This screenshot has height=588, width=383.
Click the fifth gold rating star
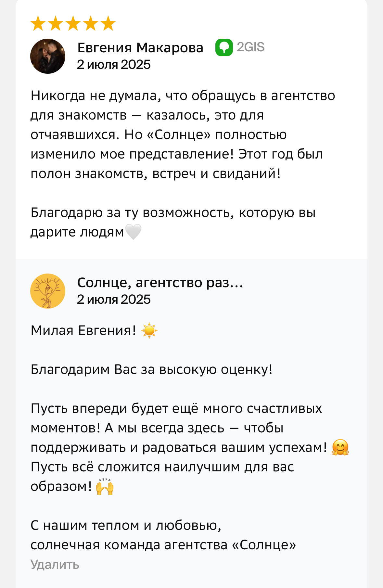(x=108, y=24)
